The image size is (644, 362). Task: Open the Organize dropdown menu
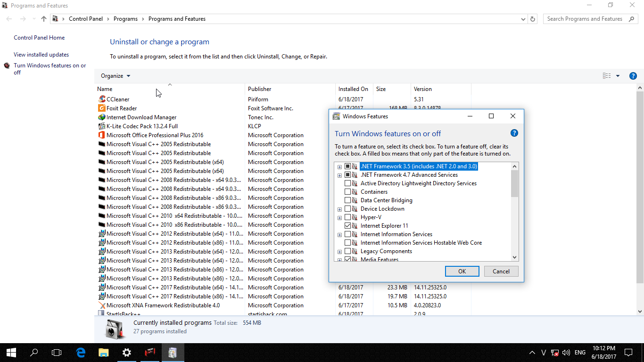pos(116,76)
